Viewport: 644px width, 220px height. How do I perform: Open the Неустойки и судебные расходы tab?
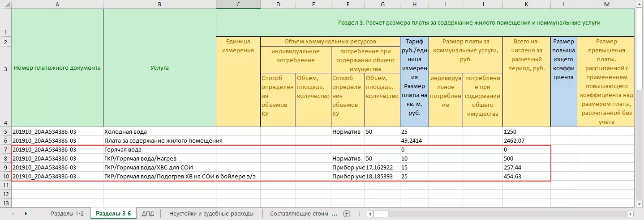211,214
